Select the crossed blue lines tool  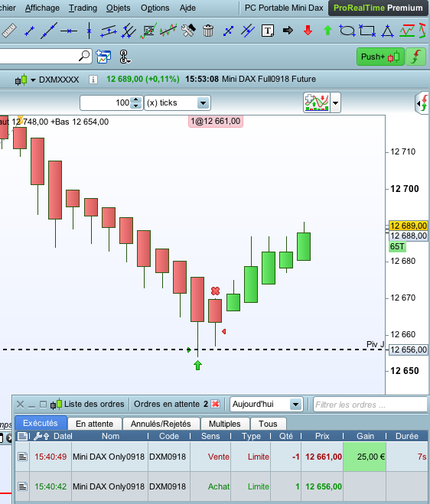tap(248, 31)
